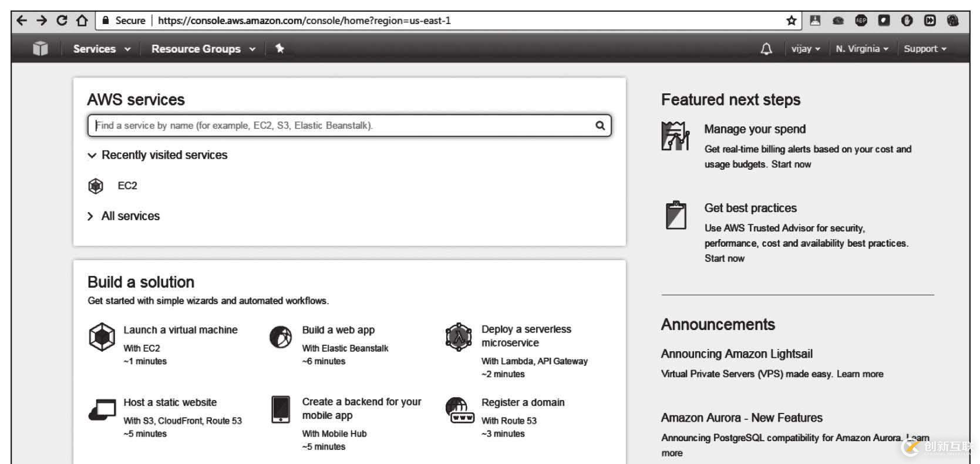Click Start now under Manage your spend
This screenshot has height=464, width=980.
791,164
